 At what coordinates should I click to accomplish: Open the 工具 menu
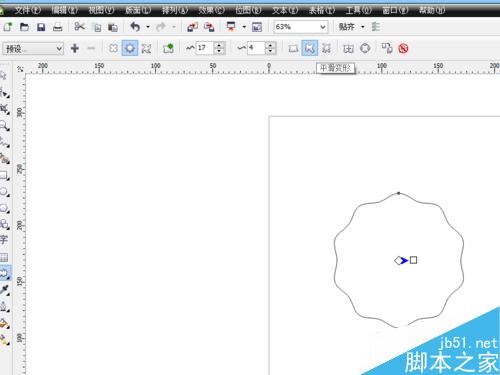pos(358,10)
